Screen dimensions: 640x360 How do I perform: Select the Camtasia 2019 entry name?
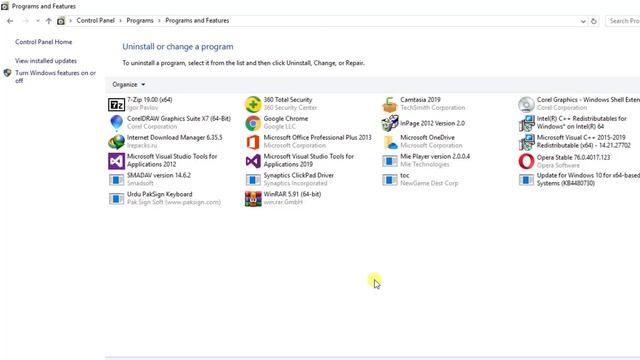tap(420, 100)
